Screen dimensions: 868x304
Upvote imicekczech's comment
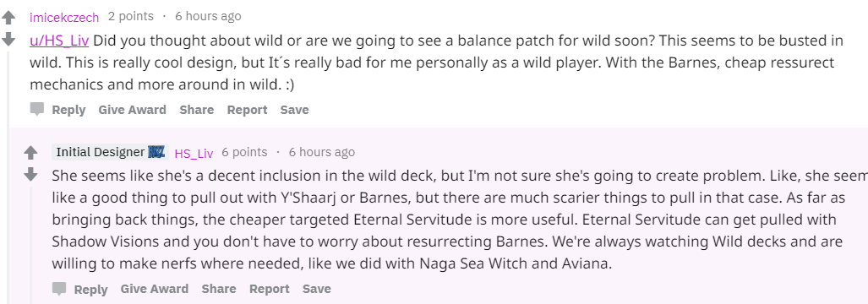pyautogui.click(x=8, y=19)
